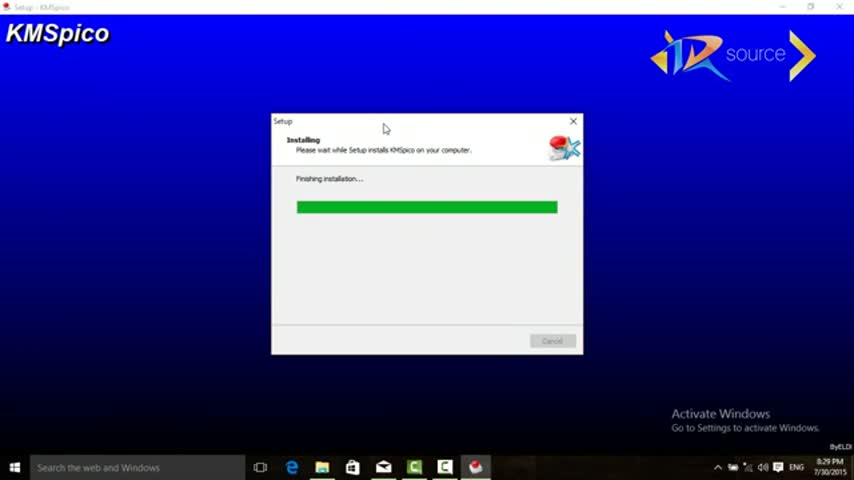This screenshot has width=854, height=480.
Task: Click the iR source logo
Action: click(733, 56)
